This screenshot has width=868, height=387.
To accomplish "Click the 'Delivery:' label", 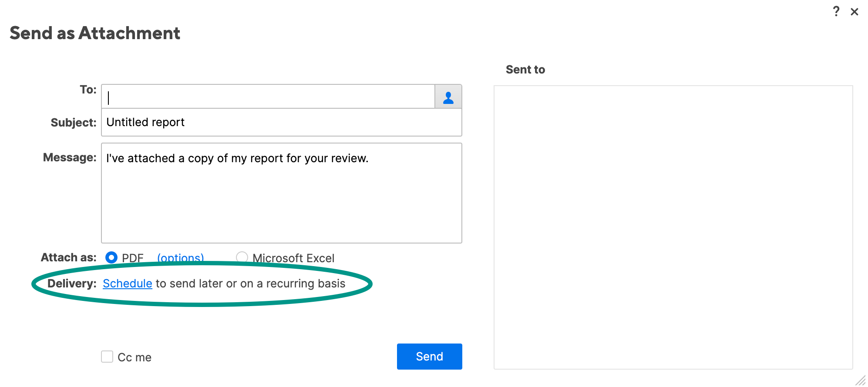I will click(72, 284).
